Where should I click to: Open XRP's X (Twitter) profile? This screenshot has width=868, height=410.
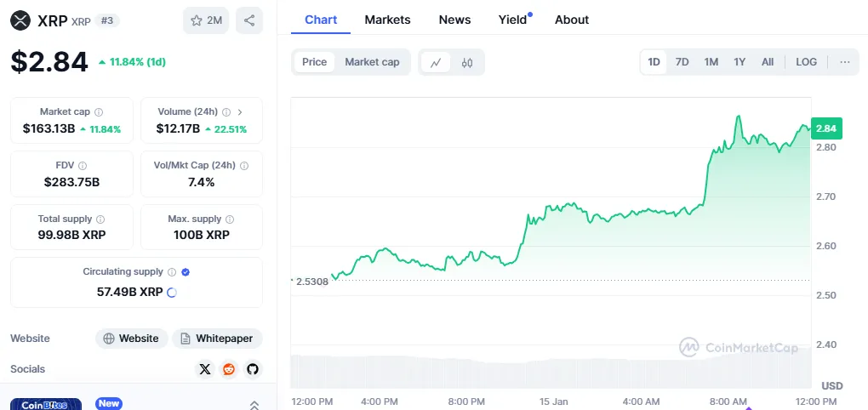(204, 369)
